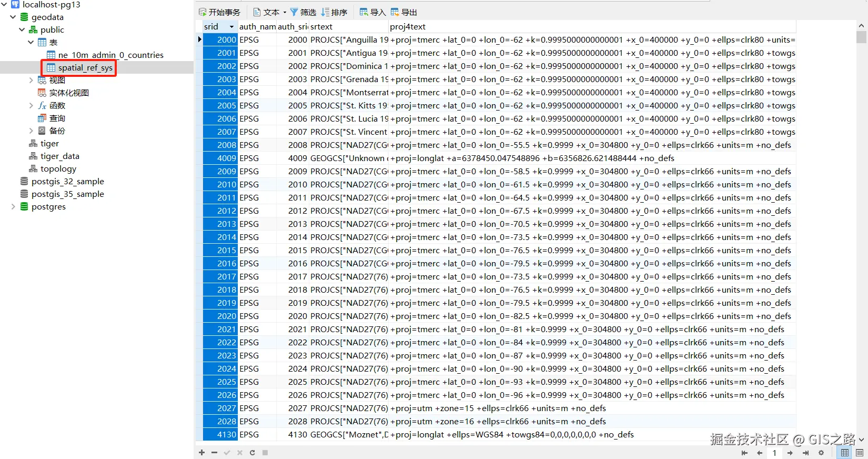
Task: Click the 备份 backup icon
Action: 42,131
